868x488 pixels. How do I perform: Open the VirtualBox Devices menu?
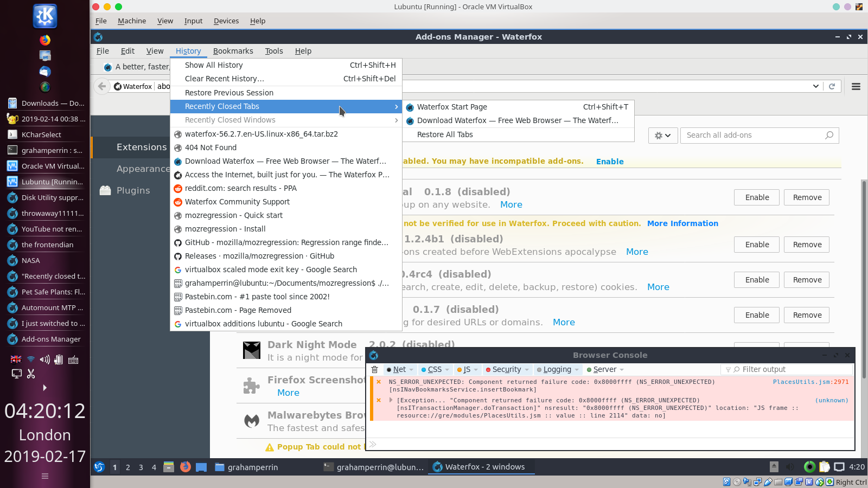[x=226, y=21]
